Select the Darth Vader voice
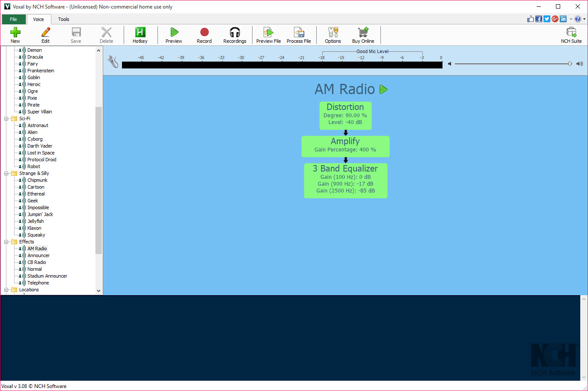This screenshot has width=588, height=391. tap(40, 146)
